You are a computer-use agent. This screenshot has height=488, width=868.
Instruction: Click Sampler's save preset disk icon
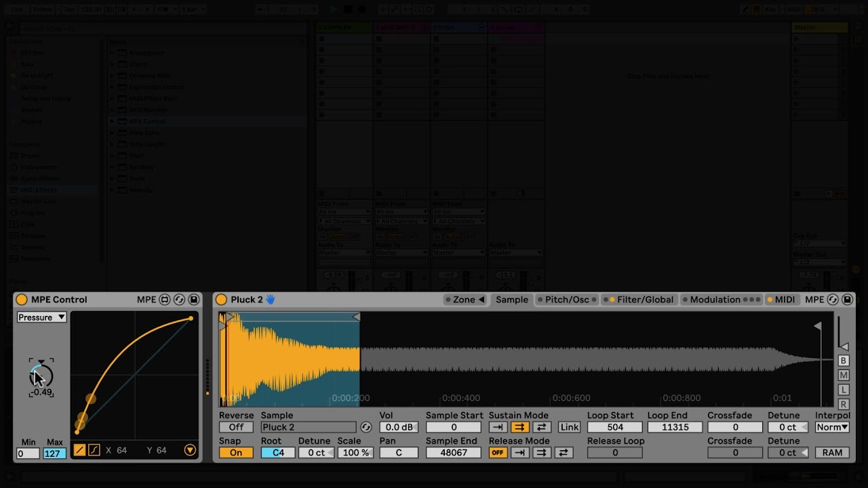tap(847, 300)
